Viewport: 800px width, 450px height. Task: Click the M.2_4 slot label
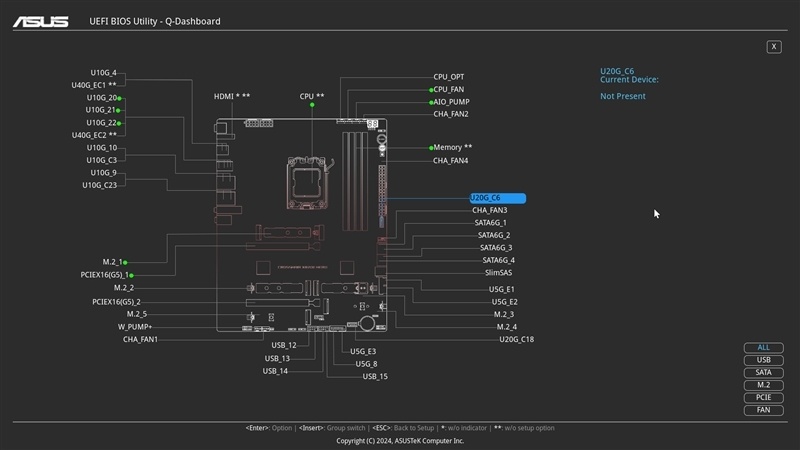click(x=507, y=327)
